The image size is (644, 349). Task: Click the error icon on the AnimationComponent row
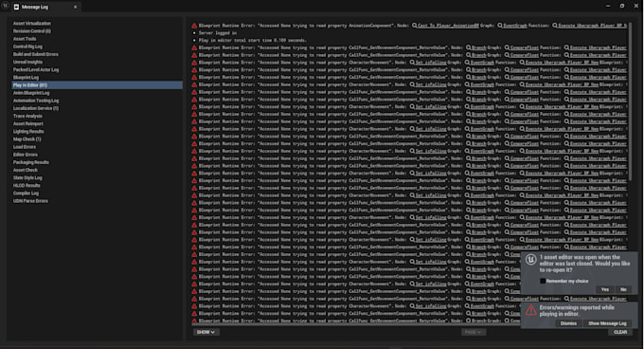click(x=194, y=26)
